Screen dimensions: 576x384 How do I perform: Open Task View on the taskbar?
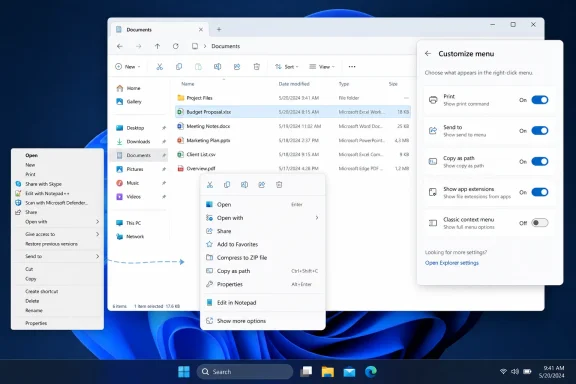(x=306, y=372)
